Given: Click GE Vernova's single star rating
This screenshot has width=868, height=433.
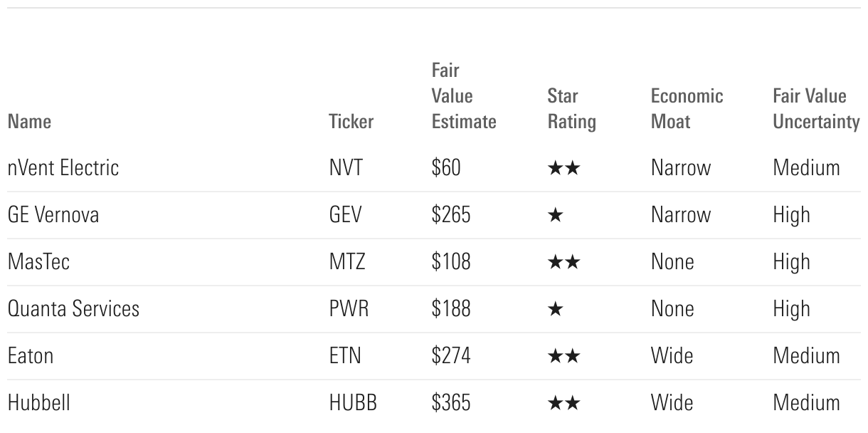Looking at the screenshot, I should pyautogui.click(x=556, y=216).
